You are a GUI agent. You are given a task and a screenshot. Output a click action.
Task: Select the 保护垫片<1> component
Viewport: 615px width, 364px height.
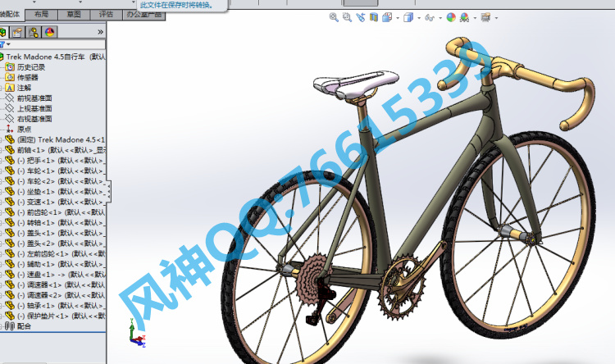tap(61, 316)
